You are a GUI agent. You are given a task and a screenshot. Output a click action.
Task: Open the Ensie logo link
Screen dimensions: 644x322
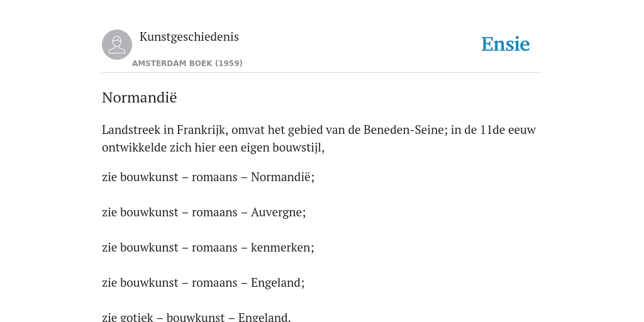point(506,44)
